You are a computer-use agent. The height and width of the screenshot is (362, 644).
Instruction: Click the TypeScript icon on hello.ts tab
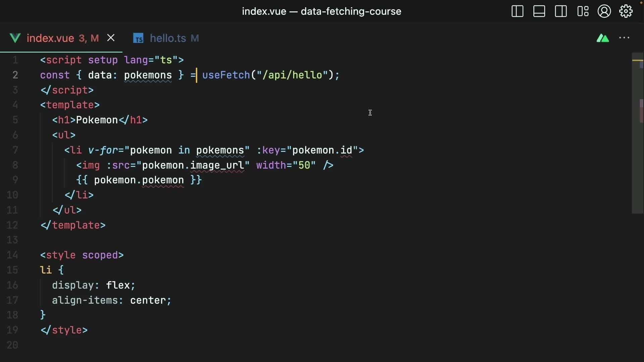tap(138, 38)
